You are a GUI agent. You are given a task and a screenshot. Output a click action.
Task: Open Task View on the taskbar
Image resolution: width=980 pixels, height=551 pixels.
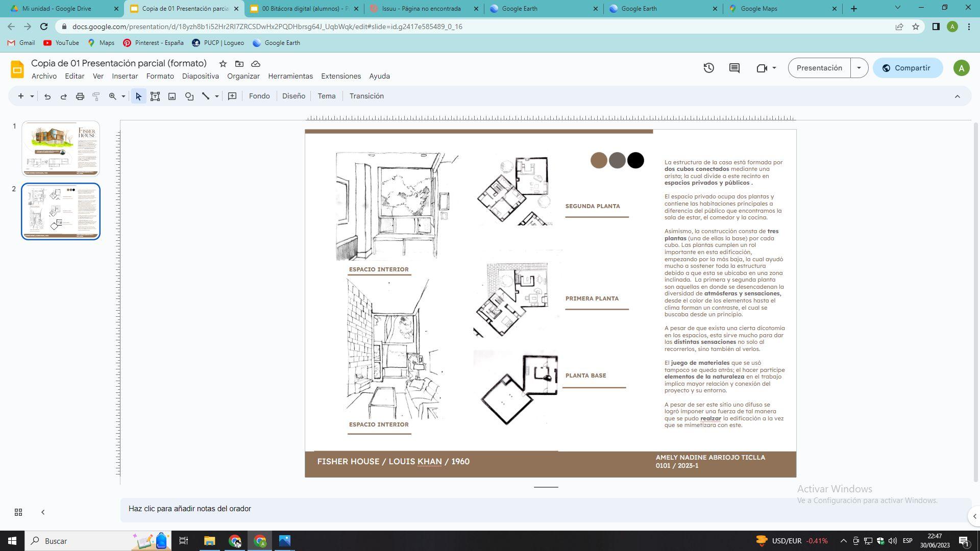(x=184, y=541)
